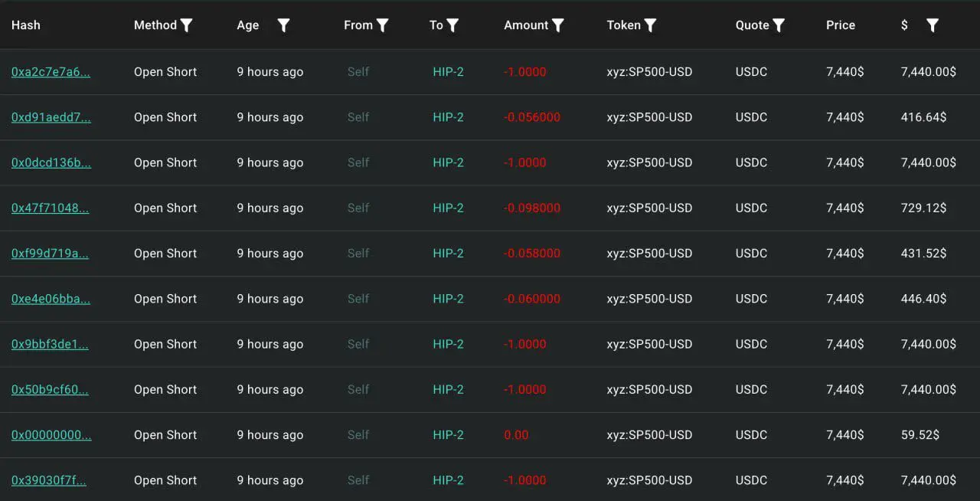Click USDC in the 0x00000000 row
Viewport: 980px width, 501px height.
(x=751, y=435)
